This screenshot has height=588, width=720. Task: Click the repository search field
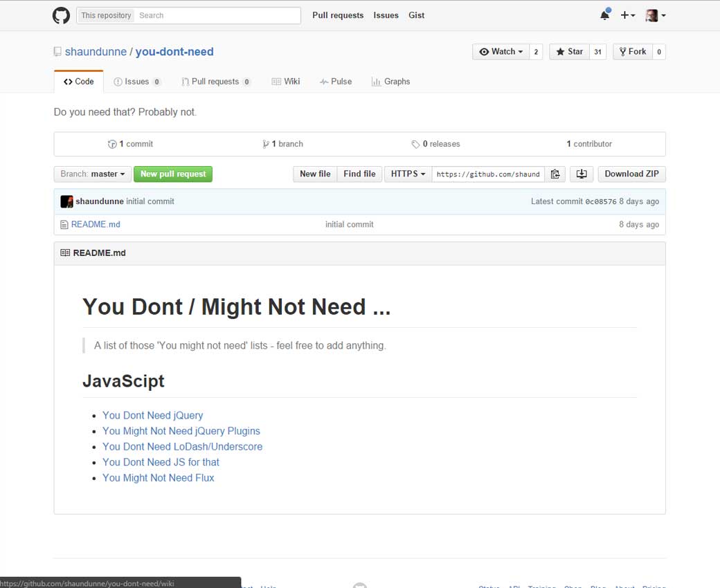tap(217, 15)
